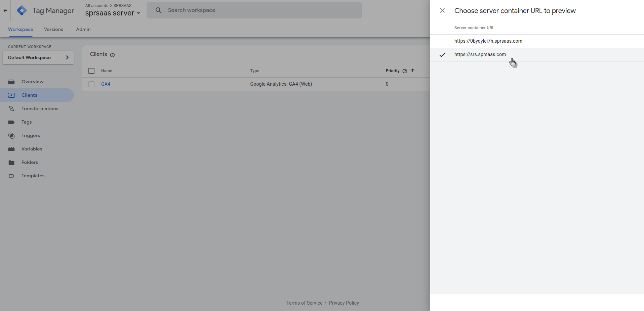Open the Privacy Policy link
This screenshot has width=644, height=311.
pyautogui.click(x=344, y=303)
